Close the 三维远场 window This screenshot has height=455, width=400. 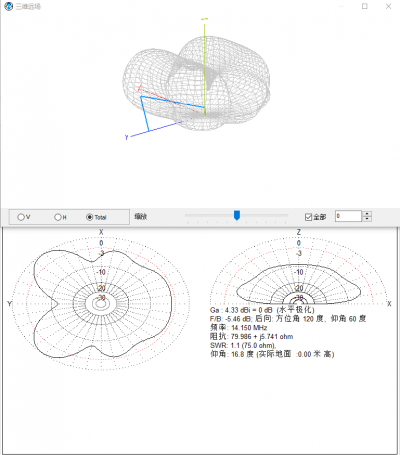click(388, 6)
